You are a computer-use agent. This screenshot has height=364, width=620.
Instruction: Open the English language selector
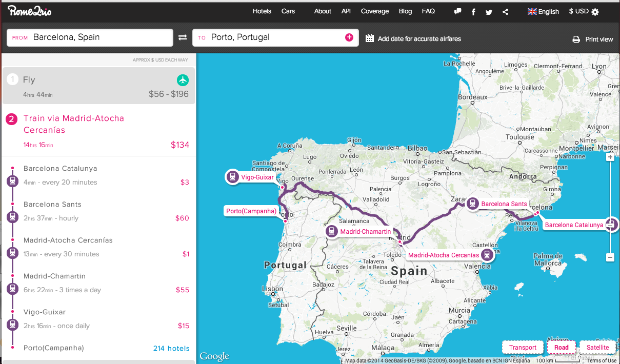[543, 11]
